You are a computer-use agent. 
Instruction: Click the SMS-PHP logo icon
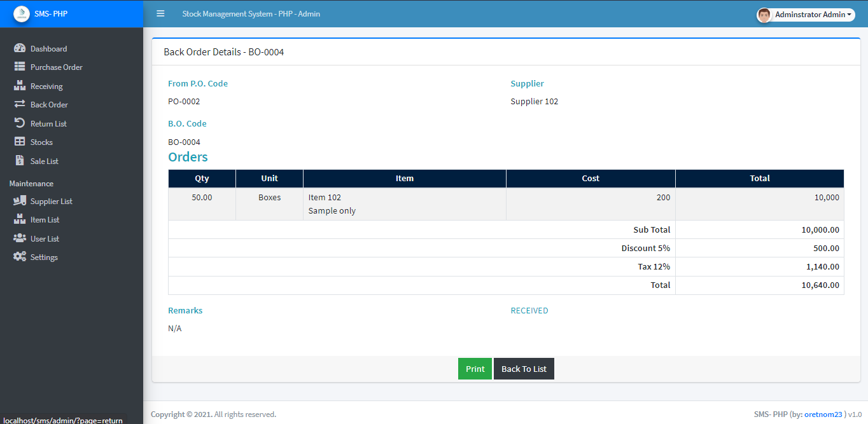point(22,13)
